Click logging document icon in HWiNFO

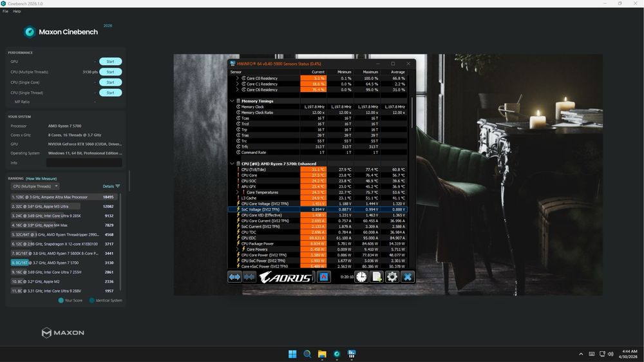[x=377, y=277]
